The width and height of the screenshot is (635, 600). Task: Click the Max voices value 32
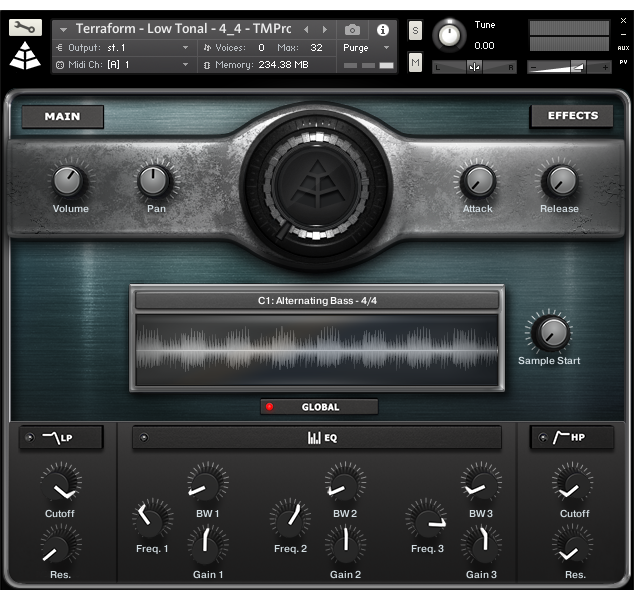[x=316, y=48]
